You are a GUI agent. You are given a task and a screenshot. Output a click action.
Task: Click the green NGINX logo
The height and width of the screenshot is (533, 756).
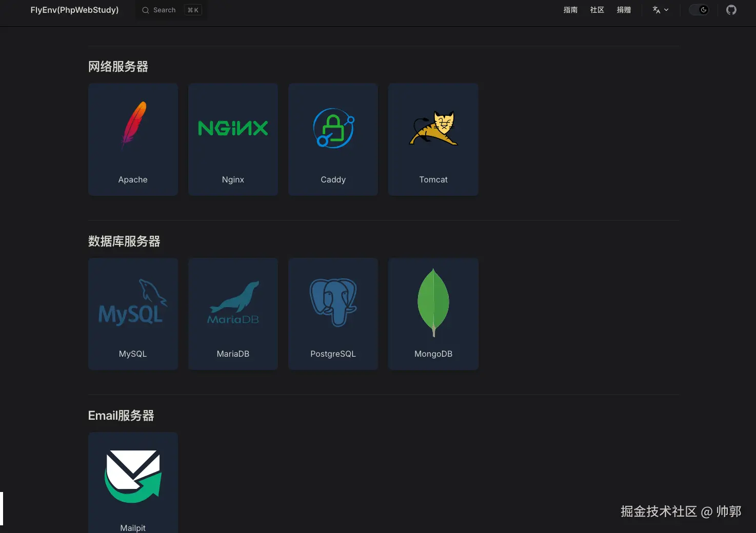233,128
